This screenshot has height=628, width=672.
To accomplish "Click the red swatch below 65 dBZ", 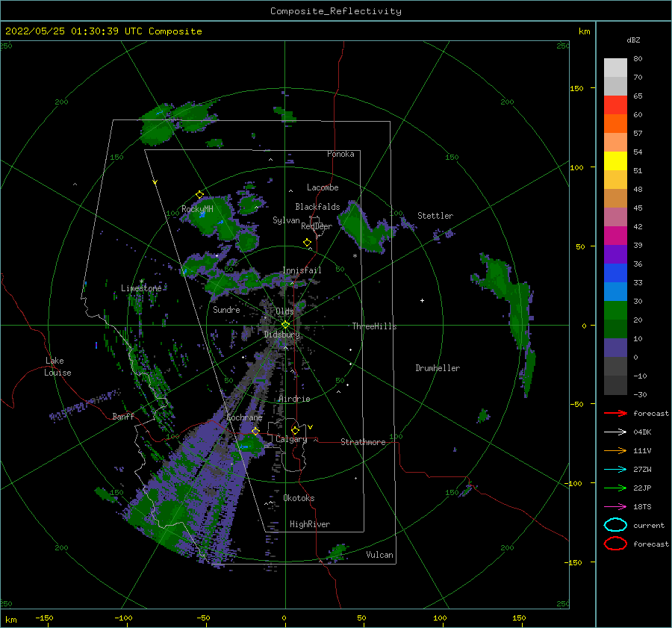I will tap(615, 105).
